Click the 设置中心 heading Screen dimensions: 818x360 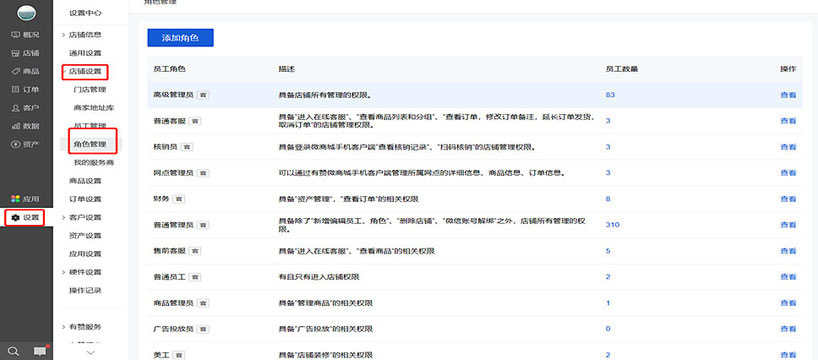(x=85, y=13)
